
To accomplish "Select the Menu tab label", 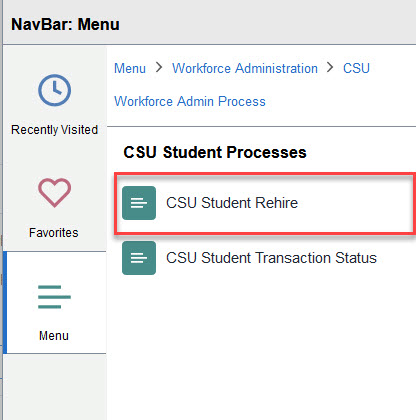I will [x=54, y=336].
